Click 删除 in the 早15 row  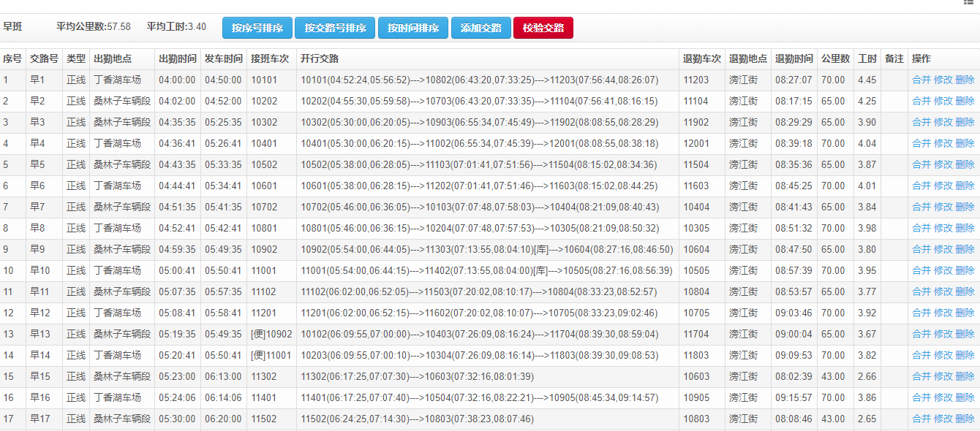click(965, 377)
